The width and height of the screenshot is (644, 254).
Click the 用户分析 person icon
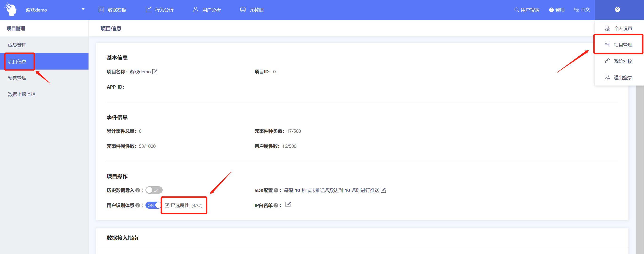(196, 9)
